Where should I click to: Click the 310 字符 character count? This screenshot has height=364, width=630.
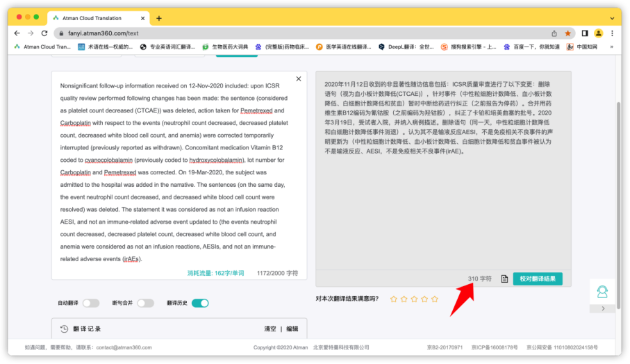pyautogui.click(x=480, y=279)
